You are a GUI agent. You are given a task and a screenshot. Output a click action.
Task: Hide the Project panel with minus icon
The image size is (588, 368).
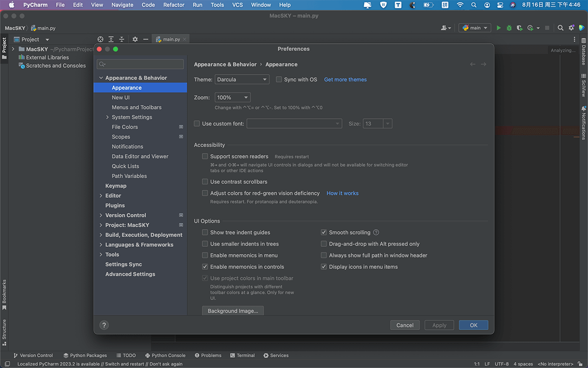pyautogui.click(x=146, y=39)
